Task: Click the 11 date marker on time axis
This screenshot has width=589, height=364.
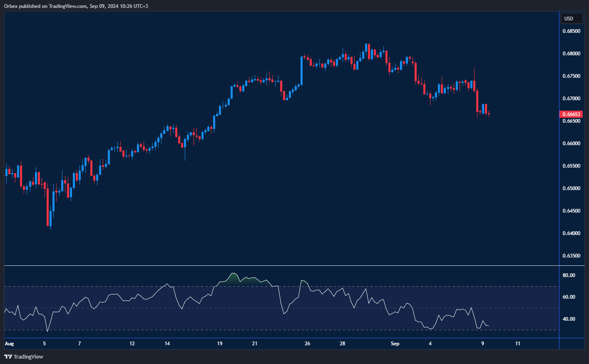Action: pyautogui.click(x=518, y=344)
